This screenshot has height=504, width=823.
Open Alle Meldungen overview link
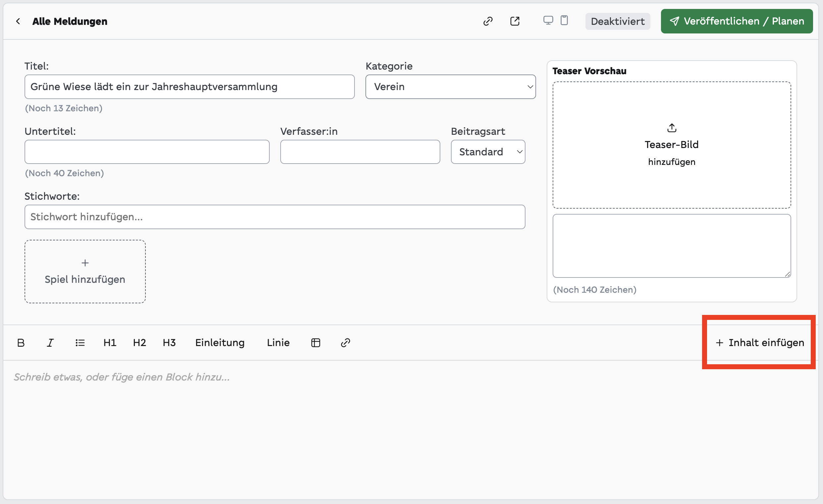click(70, 22)
